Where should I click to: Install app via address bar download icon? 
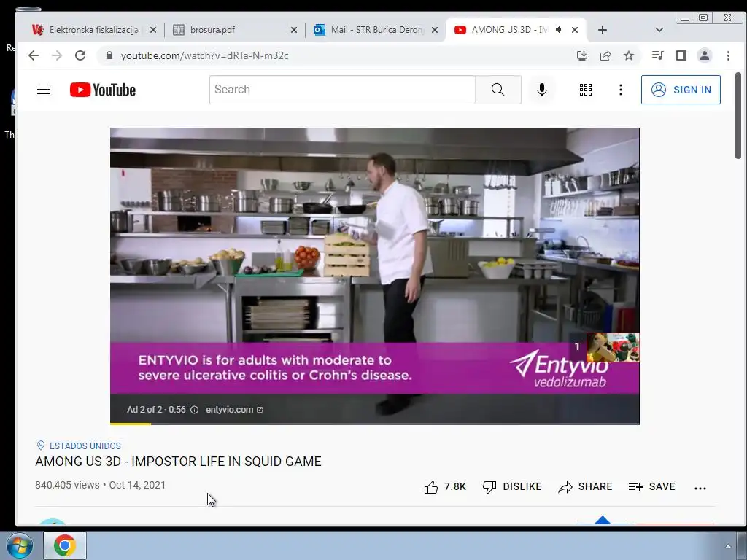581,55
